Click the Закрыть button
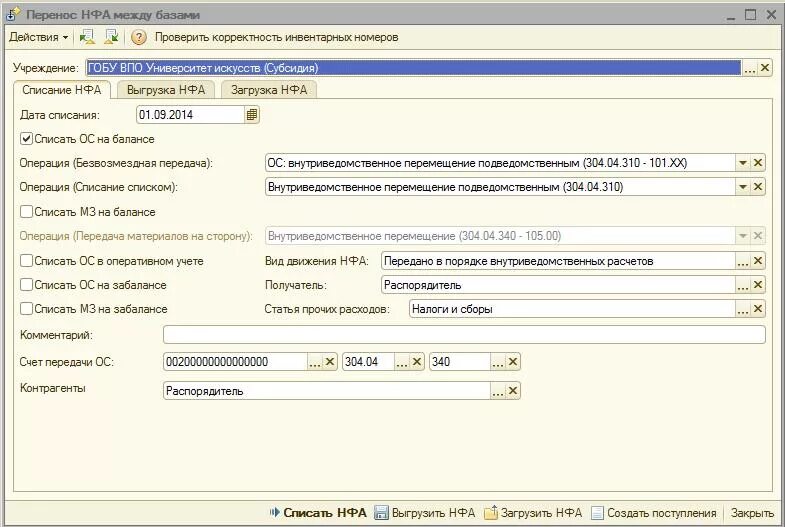Image resolution: width=785 pixels, height=527 pixels. (752, 512)
